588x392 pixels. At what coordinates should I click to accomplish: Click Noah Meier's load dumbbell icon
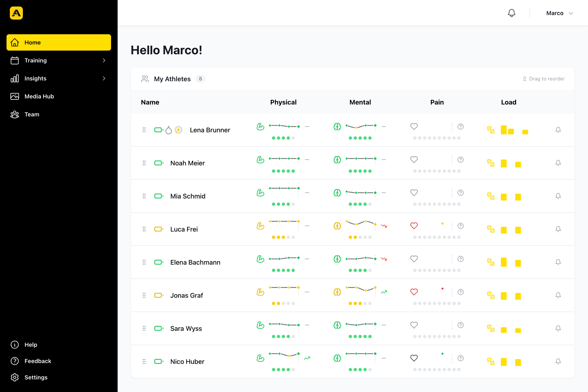tap(491, 163)
